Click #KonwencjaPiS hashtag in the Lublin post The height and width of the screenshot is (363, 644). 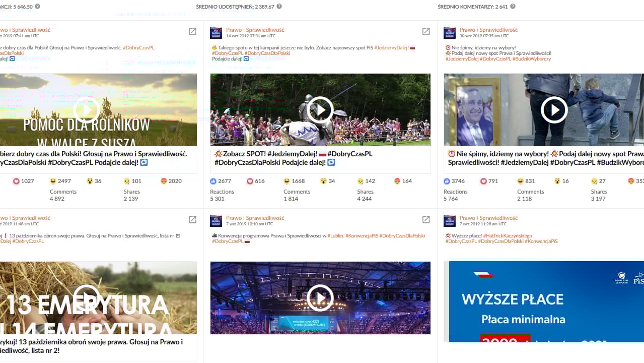click(x=362, y=235)
